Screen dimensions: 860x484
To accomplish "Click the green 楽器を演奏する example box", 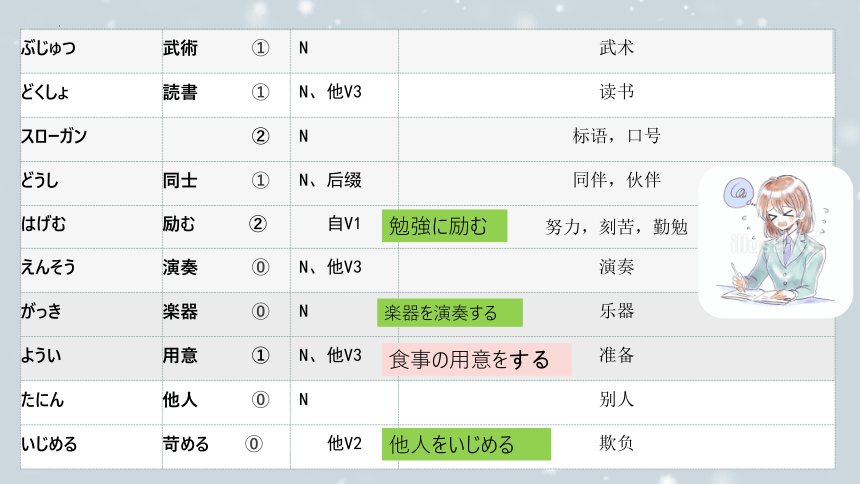I will (449, 313).
